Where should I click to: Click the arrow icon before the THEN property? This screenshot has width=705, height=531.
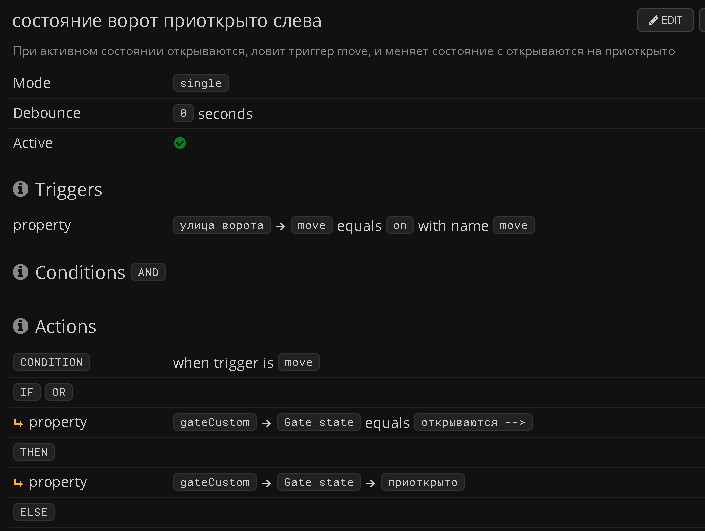point(18,482)
